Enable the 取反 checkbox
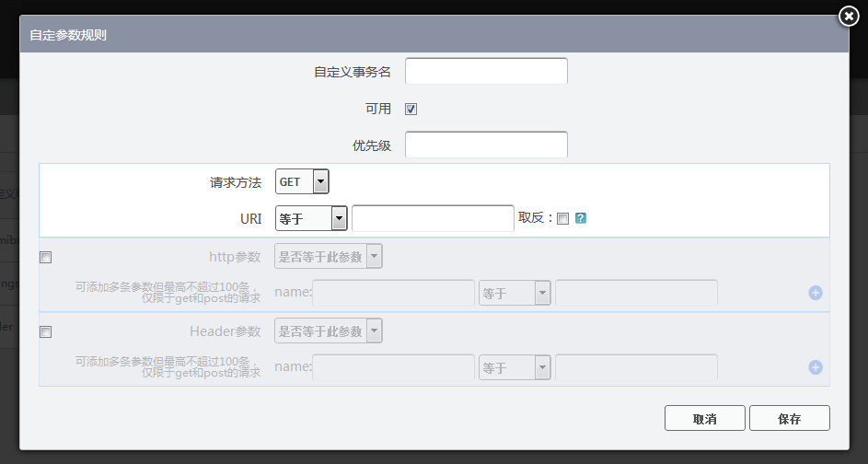The width and height of the screenshot is (868, 464). coord(563,218)
